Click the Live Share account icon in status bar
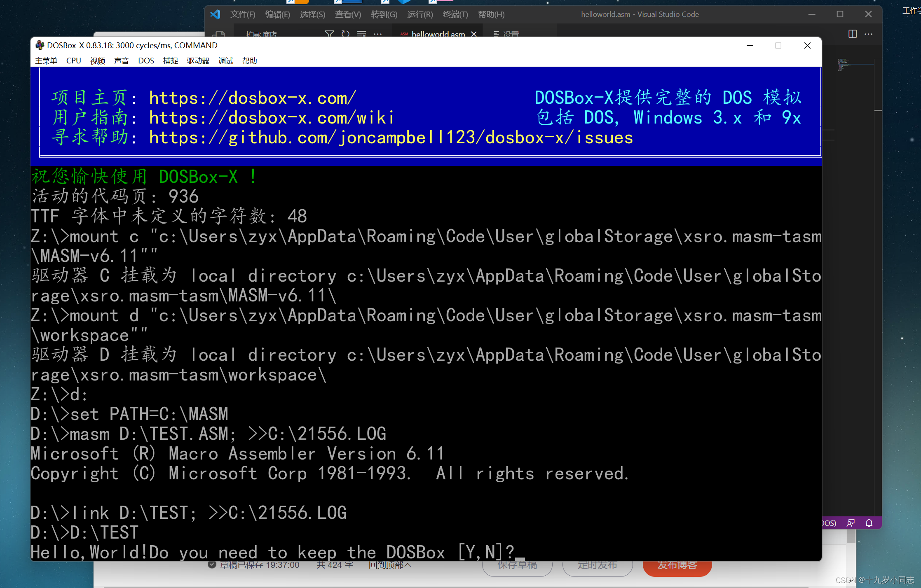This screenshot has width=921, height=588. (x=851, y=523)
